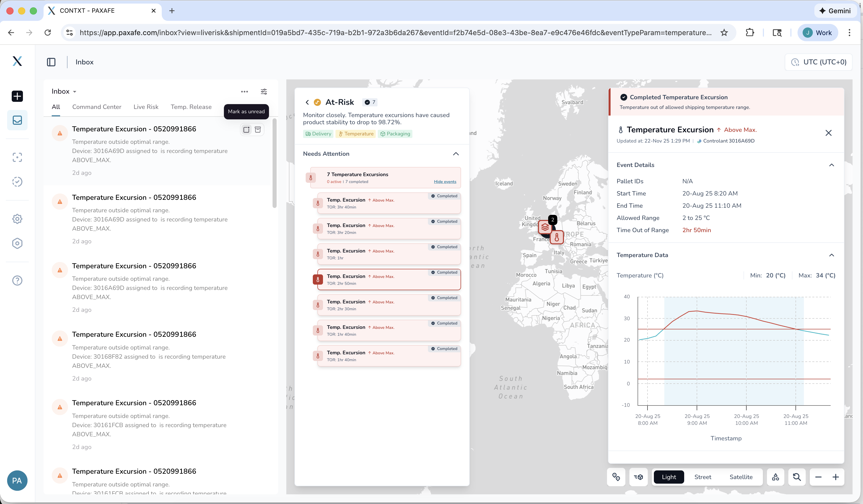This screenshot has width=863, height=504.
Task: Select the CONTXT - PAXAFE browser tab
Action: (102, 11)
